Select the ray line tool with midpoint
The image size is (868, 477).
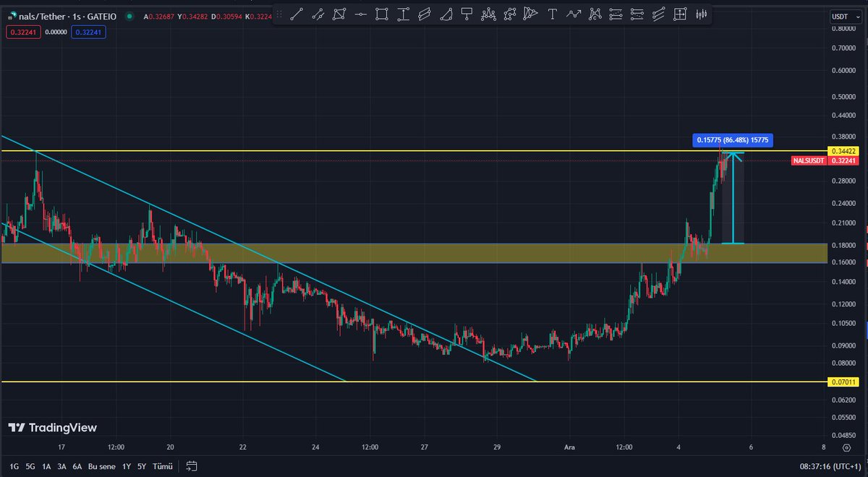point(318,14)
